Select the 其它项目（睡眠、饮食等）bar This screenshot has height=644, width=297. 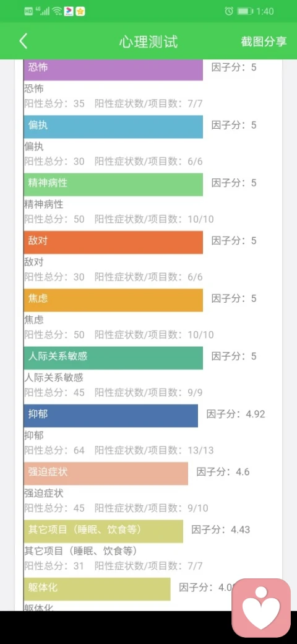click(x=103, y=531)
